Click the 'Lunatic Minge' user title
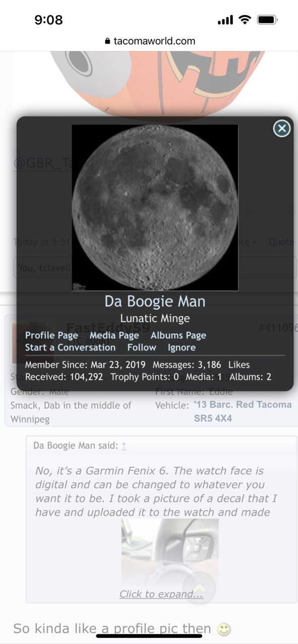This screenshot has width=298, height=644. (x=155, y=318)
